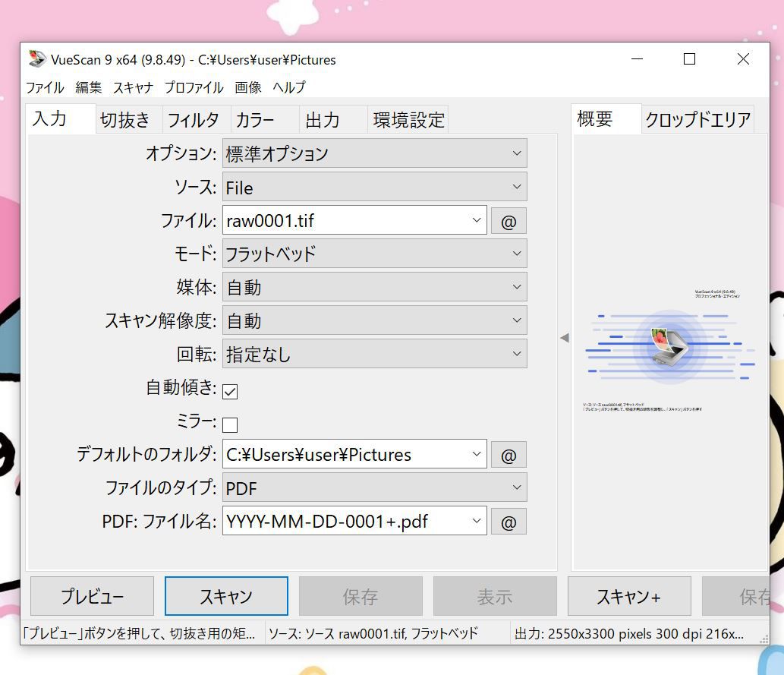The height and width of the screenshot is (675, 784).
Task: Expand the 回転 dropdown set to 指定なし
Action: [x=374, y=355]
